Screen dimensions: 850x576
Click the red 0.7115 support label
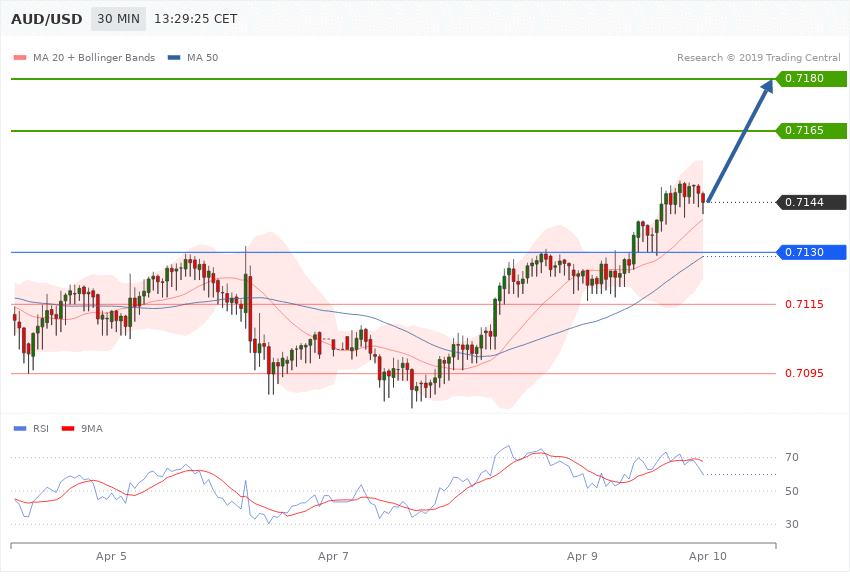click(804, 304)
